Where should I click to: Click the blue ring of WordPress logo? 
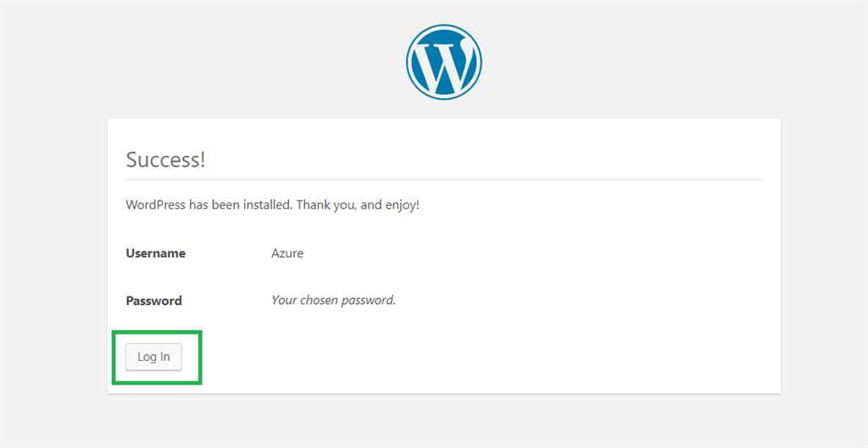[x=410, y=61]
